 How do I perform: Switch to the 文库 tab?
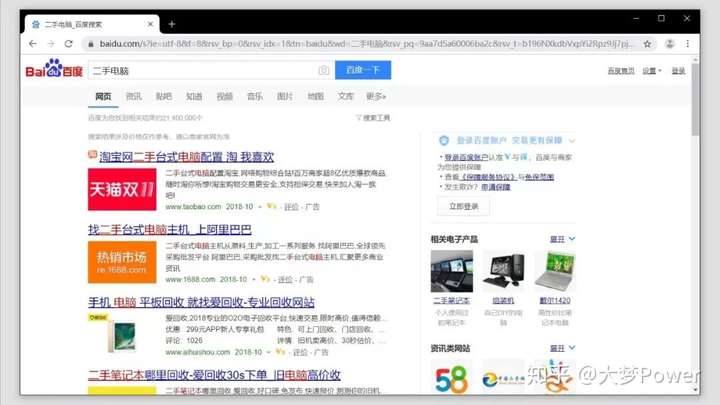coord(345,96)
